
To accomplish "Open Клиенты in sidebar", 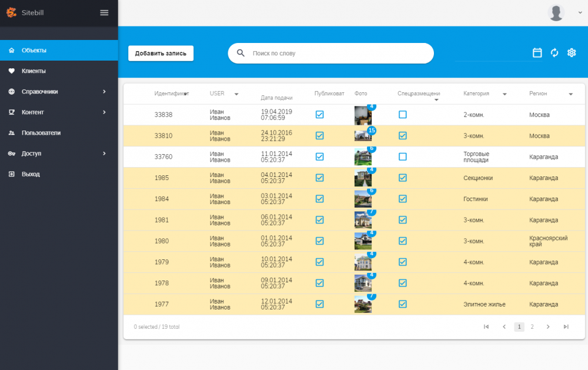I will 59,71.
